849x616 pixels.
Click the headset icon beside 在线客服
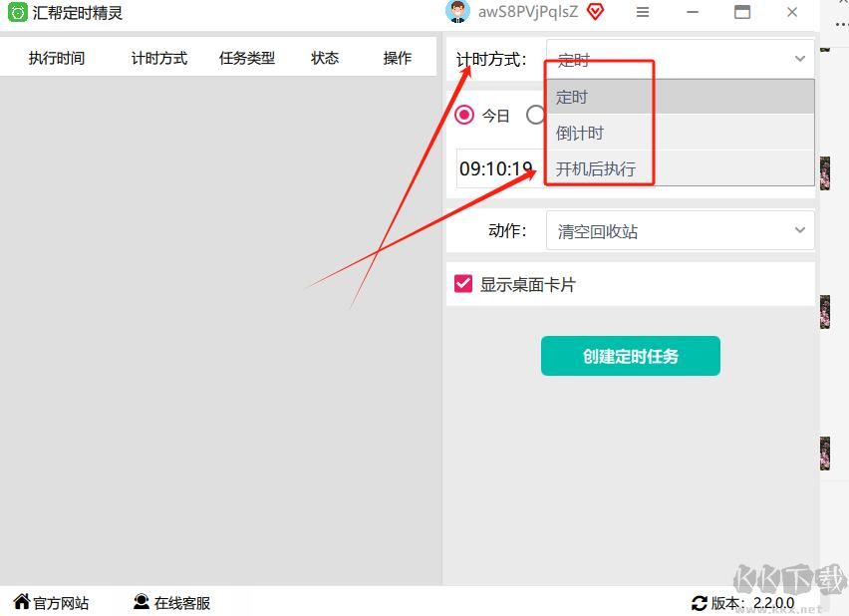[x=140, y=602]
